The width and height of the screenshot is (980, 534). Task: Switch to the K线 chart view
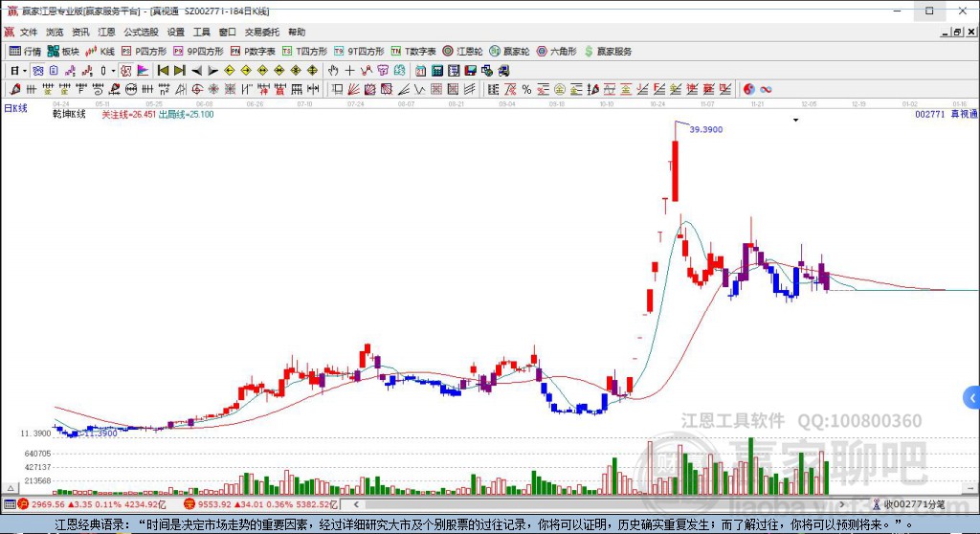(100, 52)
